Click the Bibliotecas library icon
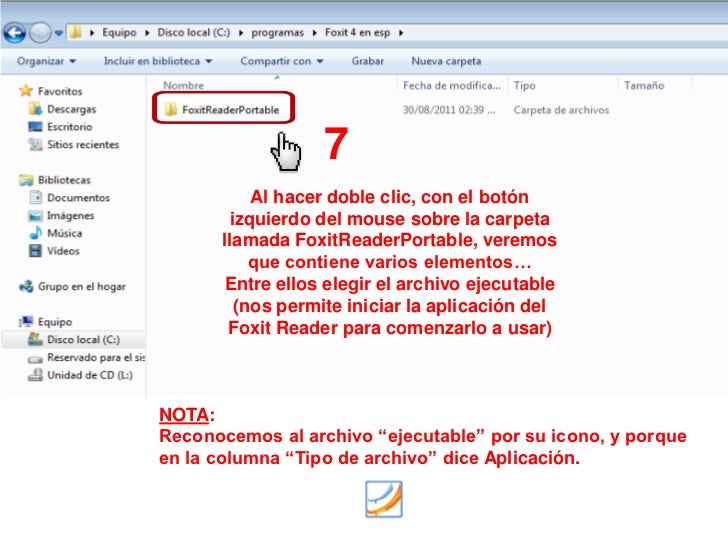The width and height of the screenshot is (728, 546). [x=26, y=180]
